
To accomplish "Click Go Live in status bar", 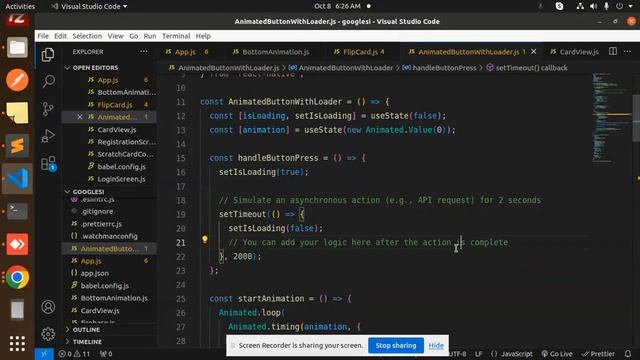I will tap(557, 354).
